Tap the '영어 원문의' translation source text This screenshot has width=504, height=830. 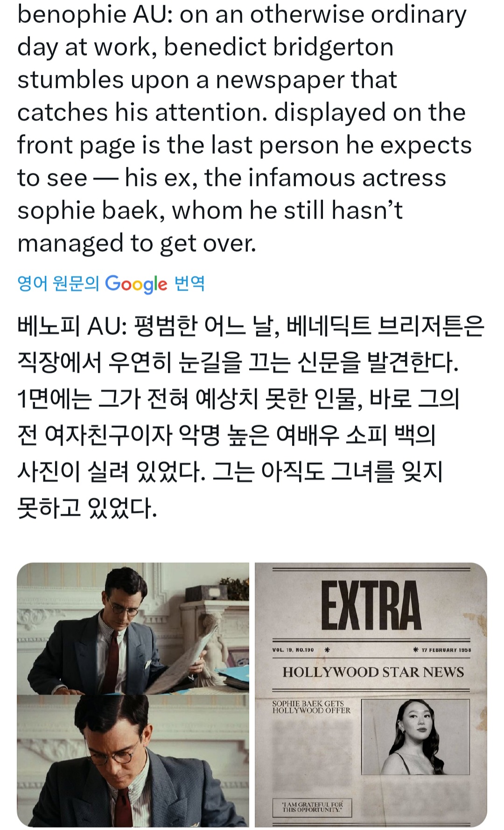tap(58, 283)
